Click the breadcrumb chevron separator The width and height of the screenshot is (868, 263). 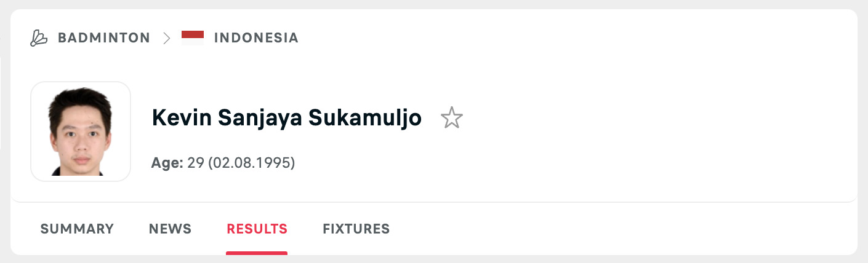166,38
